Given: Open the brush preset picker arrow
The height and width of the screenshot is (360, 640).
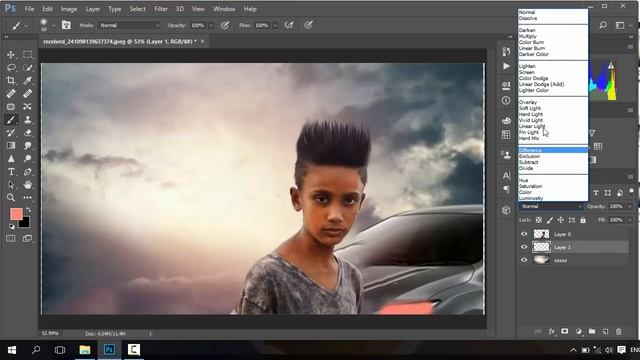Looking at the screenshot, I should pyautogui.click(x=53, y=26).
